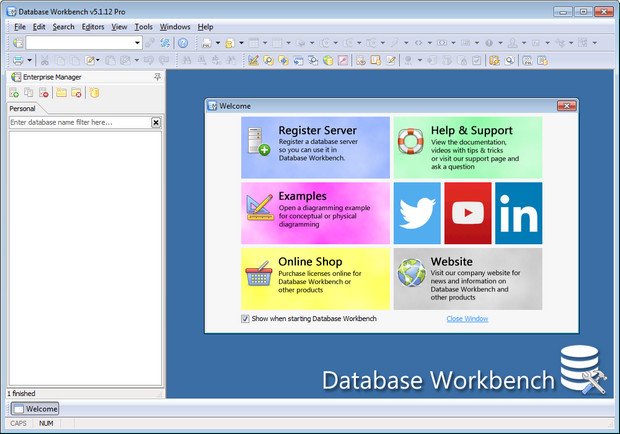The height and width of the screenshot is (434, 620).
Task: Click the Enterprise Manager icon in the top toolbar
Action: coord(18,43)
